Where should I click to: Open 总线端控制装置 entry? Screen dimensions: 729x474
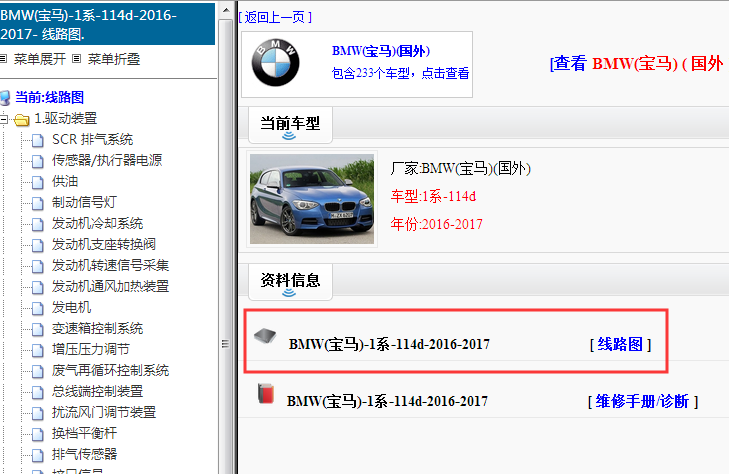[97, 391]
